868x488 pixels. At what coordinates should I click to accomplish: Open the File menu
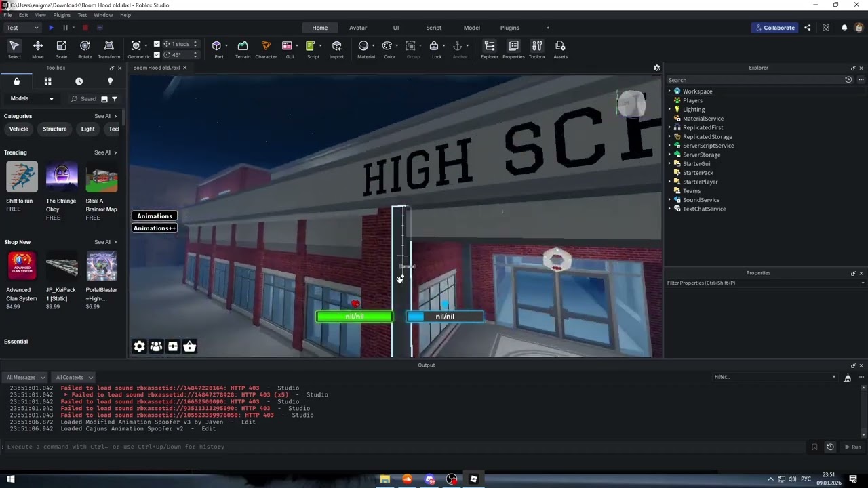pyautogui.click(x=7, y=15)
